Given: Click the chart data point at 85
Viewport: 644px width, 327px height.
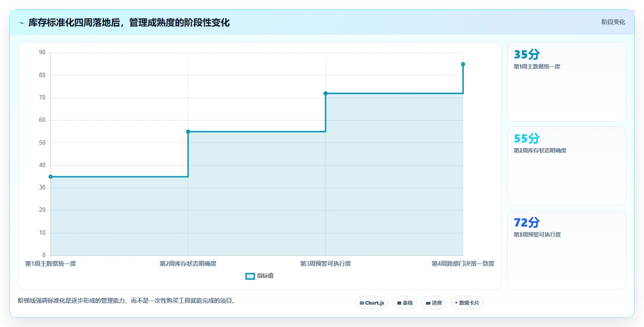Looking at the screenshot, I should point(463,64).
